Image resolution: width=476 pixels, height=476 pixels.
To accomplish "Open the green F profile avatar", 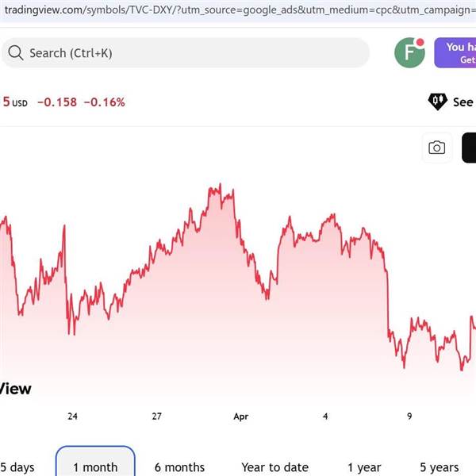I will coord(409,53).
